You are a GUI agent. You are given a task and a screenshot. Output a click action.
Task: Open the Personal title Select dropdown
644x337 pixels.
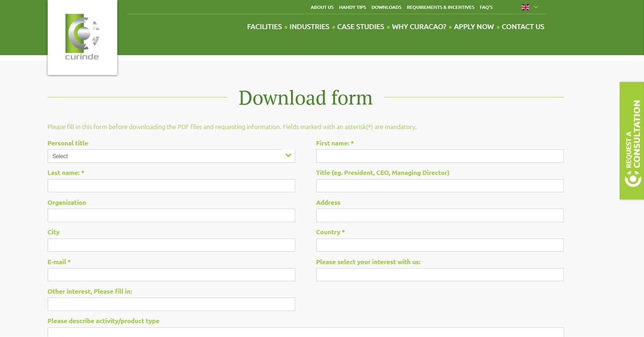point(171,156)
